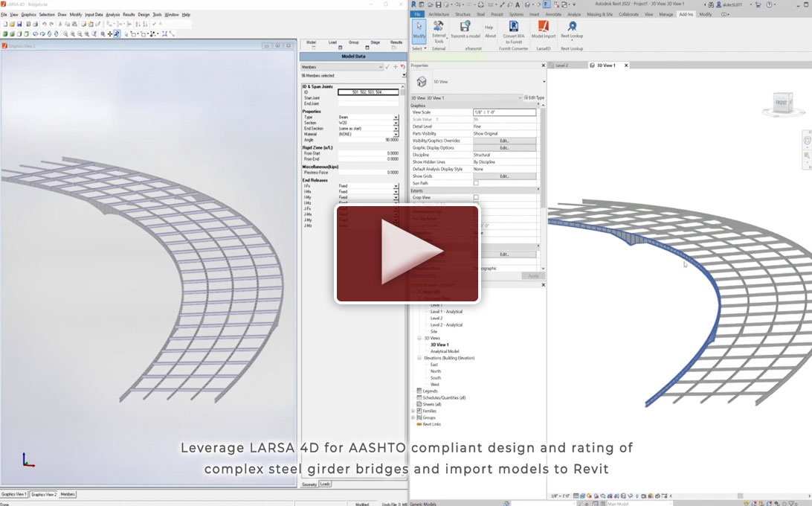
Task: Select the South elevation in Project Browser
Action: pos(436,378)
